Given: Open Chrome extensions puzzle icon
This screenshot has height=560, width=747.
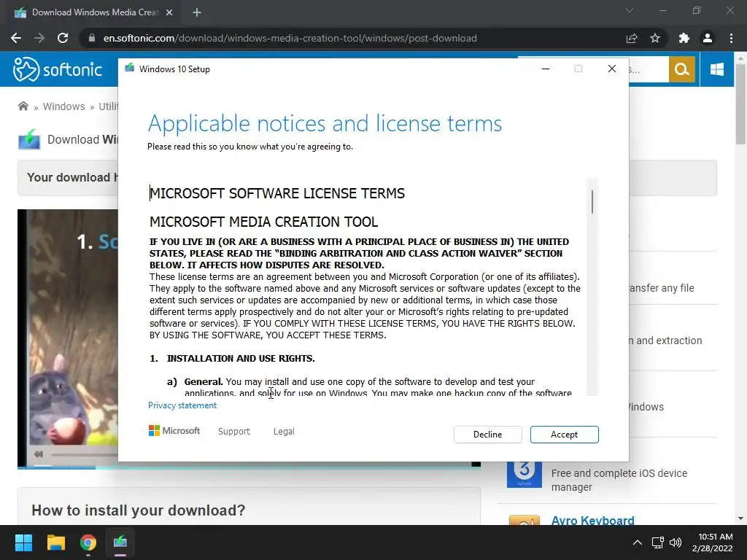Looking at the screenshot, I should point(684,38).
